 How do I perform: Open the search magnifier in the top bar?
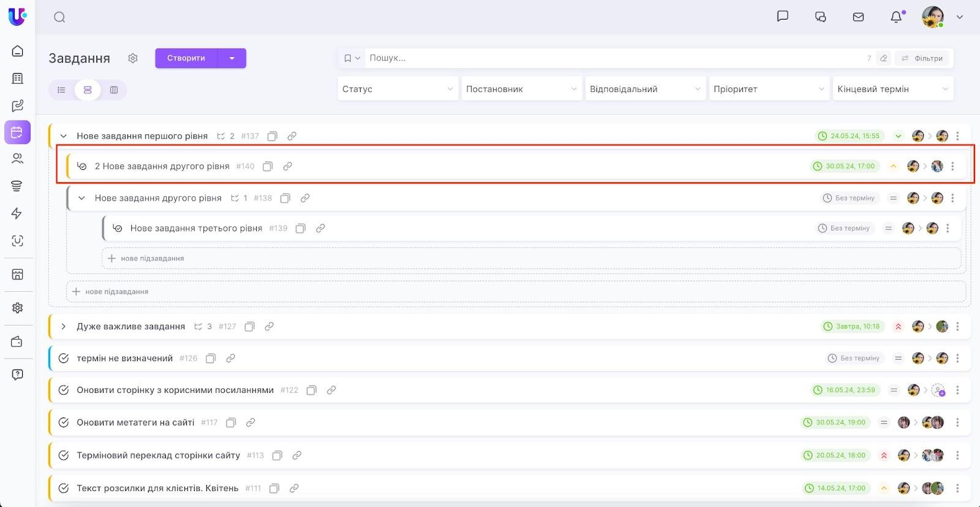point(59,17)
